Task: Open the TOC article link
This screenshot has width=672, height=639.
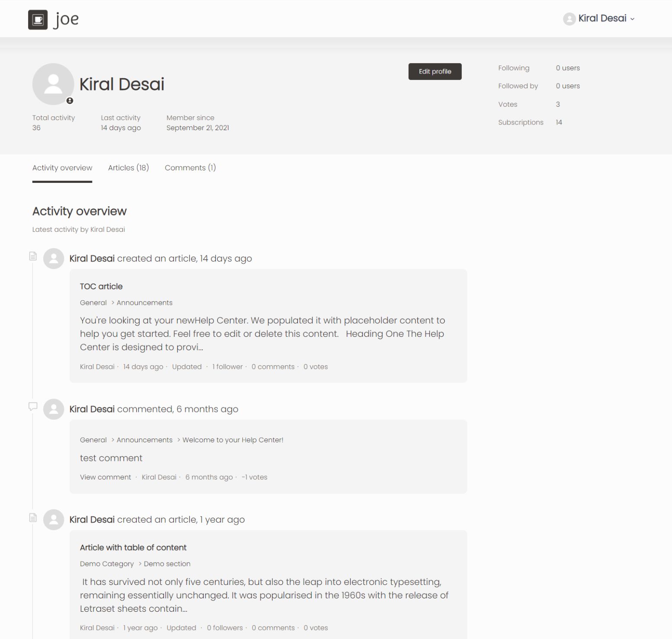Action: click(101, 286)
